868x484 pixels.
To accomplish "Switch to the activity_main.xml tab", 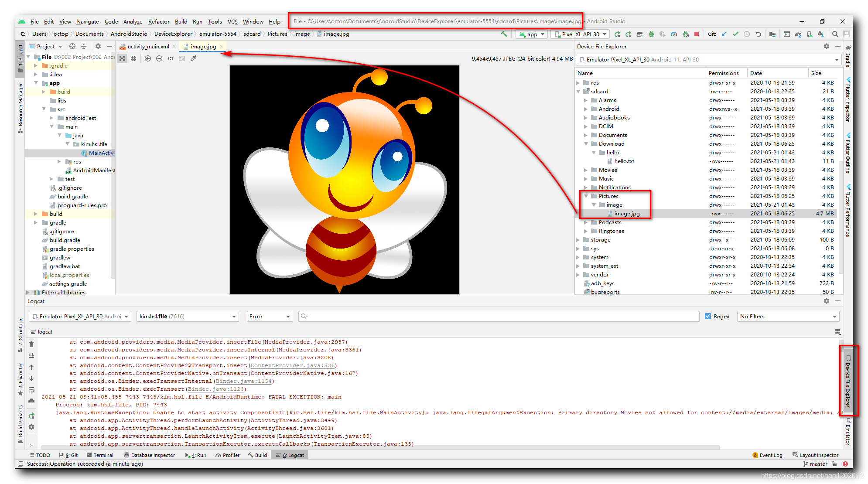I will (148, 46).
